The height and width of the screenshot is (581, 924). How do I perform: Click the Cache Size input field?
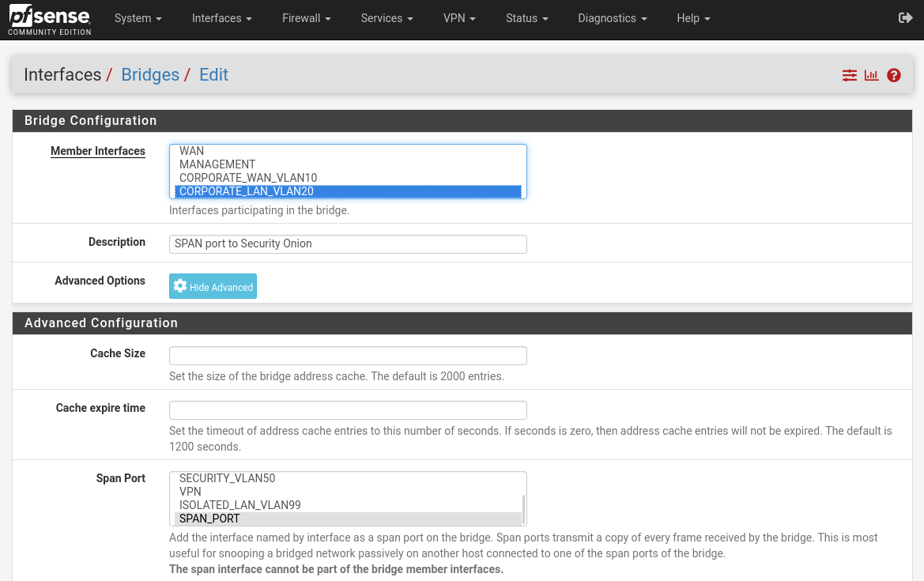pos(348,356)
